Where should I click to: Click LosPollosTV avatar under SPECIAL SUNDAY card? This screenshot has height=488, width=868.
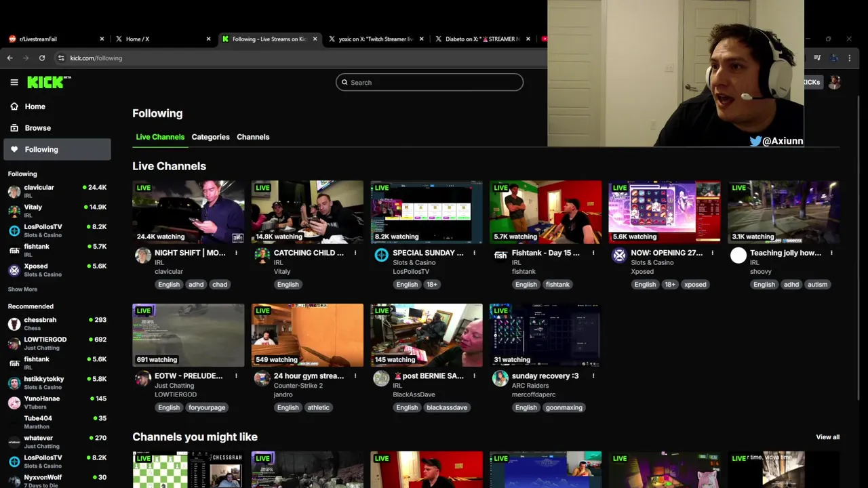381,256
